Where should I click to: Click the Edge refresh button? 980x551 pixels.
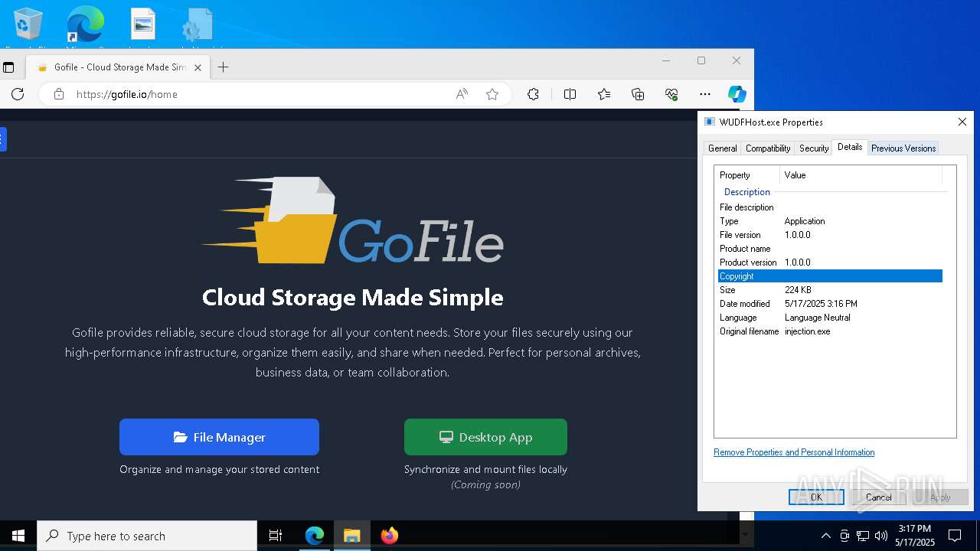[x=18, y=94]
